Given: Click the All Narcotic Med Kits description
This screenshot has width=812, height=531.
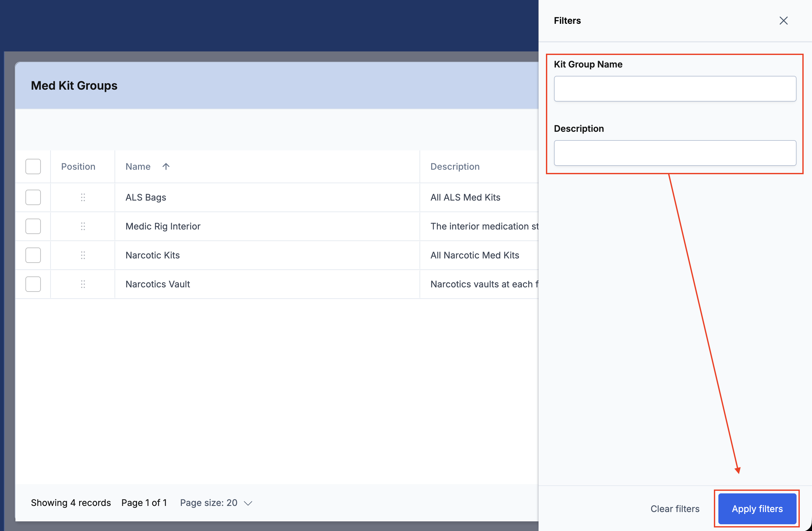Looking at the screenshot, I should 475,255.
